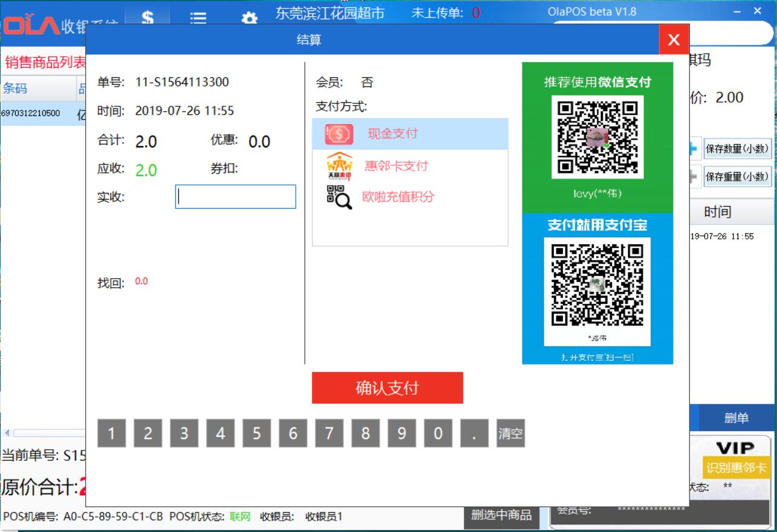Tap keypad digit 4
777x532 pixels.
click(221, 433)
